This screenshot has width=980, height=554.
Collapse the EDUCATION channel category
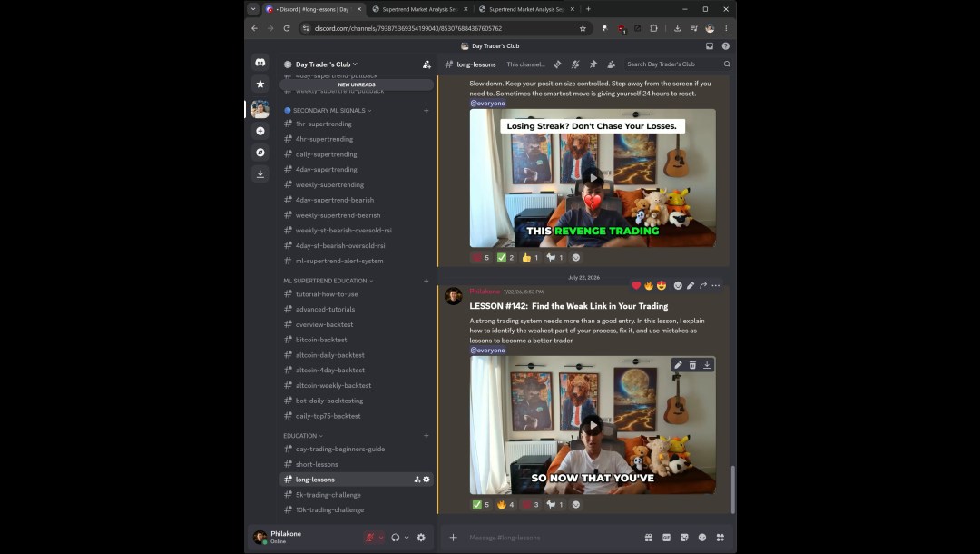303,436
